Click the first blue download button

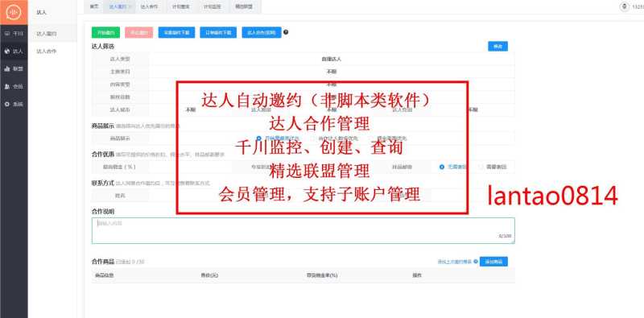tap(176, 32)
